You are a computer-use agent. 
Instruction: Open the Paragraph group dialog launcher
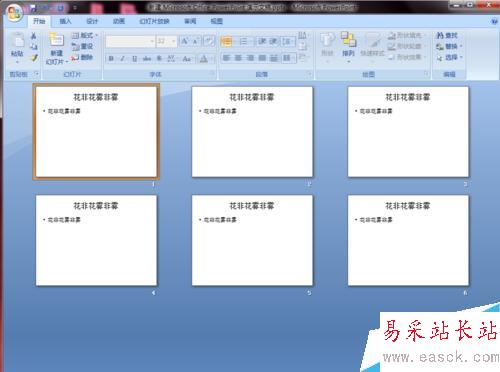click(309, 74)
